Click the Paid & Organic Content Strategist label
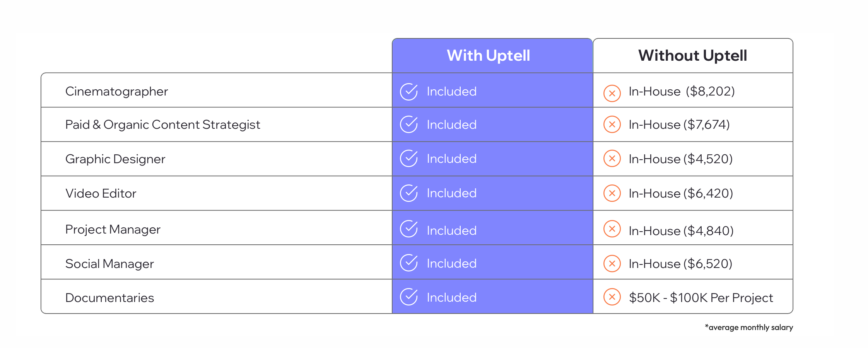Screen dimensions: 868x348 pyautogui.click(x=162, y=125)
